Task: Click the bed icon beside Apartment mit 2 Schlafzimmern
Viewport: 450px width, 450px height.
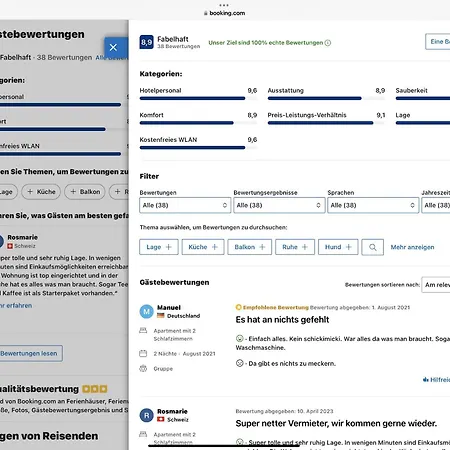Action: (x=143, y=331)
